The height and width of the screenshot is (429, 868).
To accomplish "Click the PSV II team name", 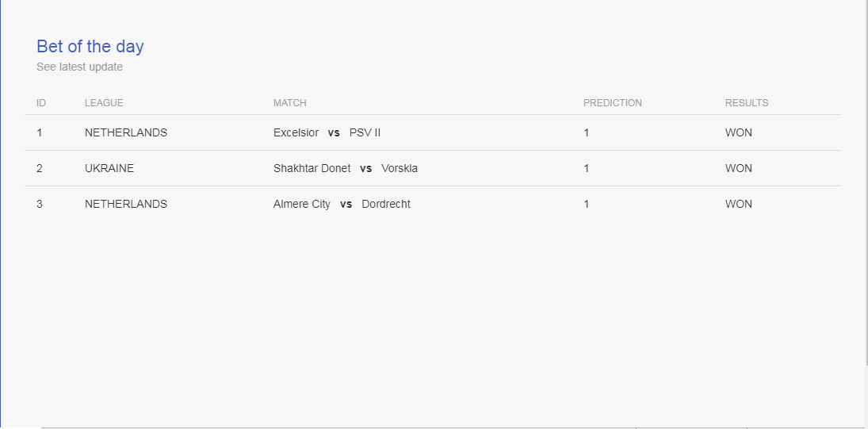I will point(365,133).
